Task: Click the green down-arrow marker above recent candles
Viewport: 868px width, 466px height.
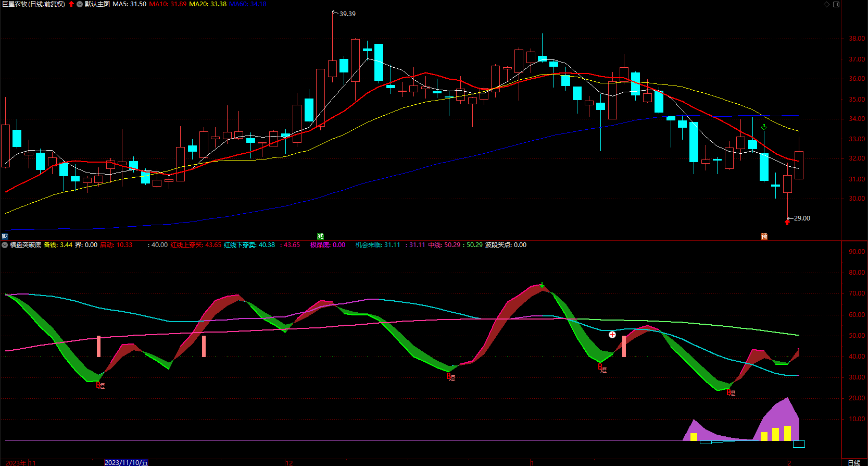Action: [x=764, y=127]
